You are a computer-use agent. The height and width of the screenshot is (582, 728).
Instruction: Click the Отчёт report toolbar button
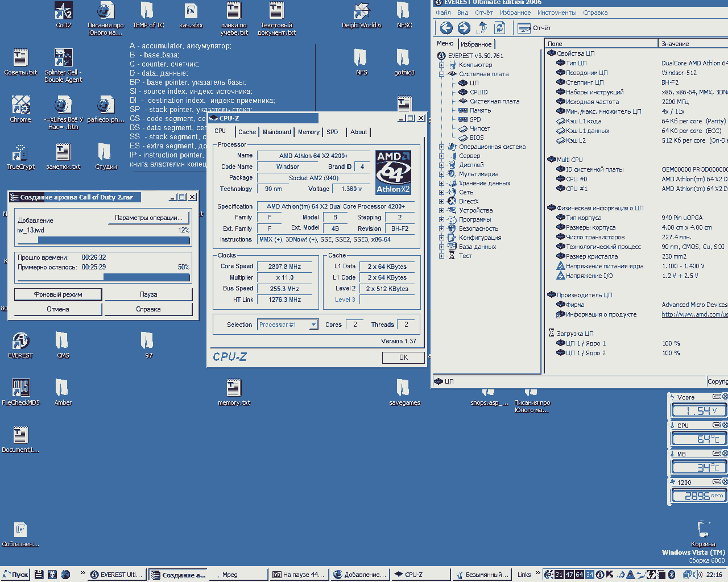535,28
